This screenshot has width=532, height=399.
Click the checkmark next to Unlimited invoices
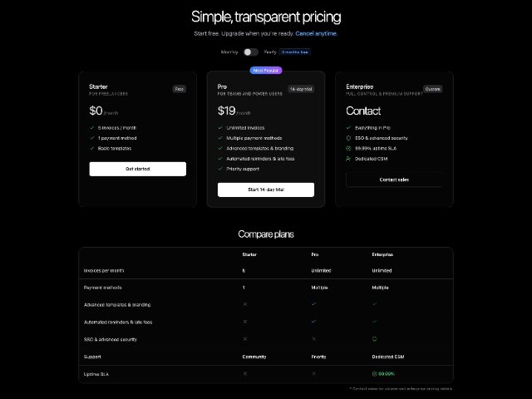pos(220,127)
